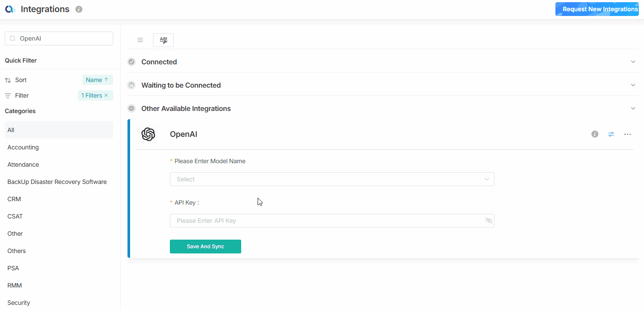Collapse Other Available Integrations section
Image resolution: width=644 pixels, height=310 pixels.
pos(633,108)
